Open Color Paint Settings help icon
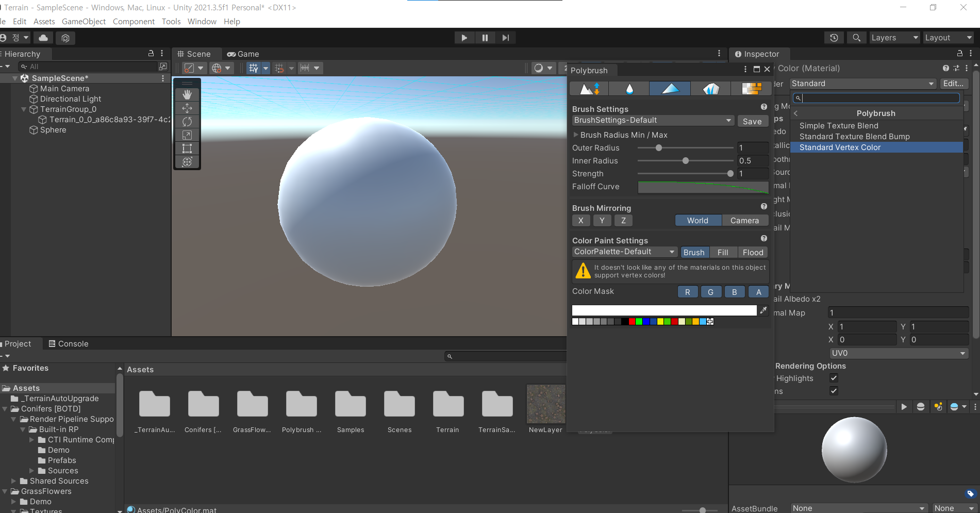Screen dimensions: 980x513 [764, 238]
